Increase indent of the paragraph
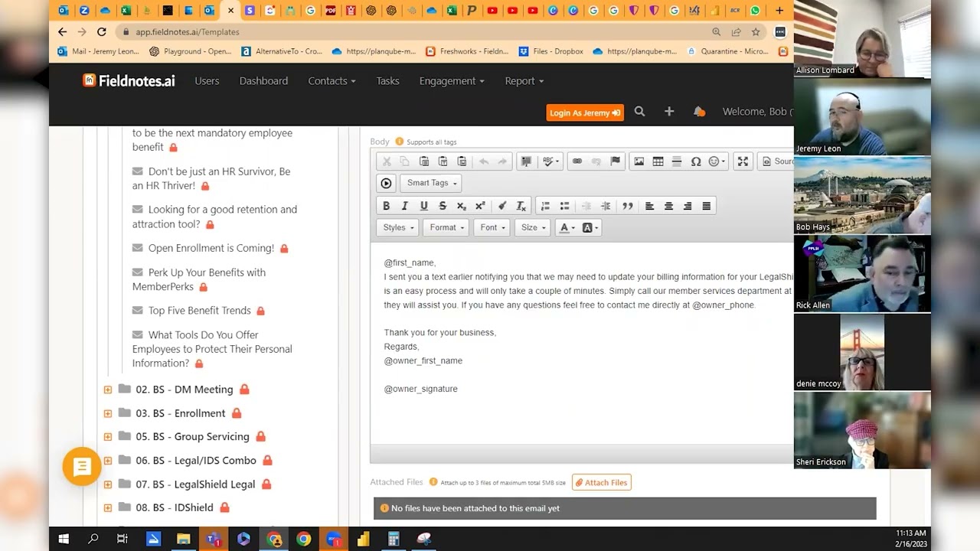 point(606,206)
